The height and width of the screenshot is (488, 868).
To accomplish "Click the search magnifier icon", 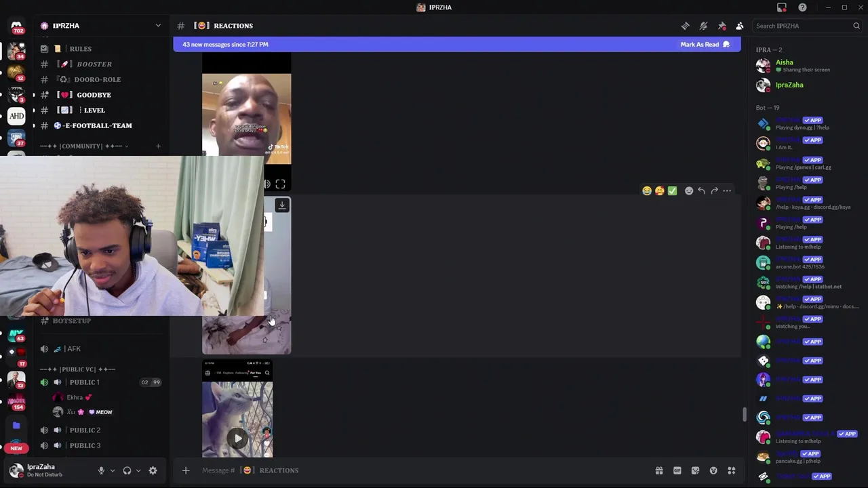I will 856,26.
